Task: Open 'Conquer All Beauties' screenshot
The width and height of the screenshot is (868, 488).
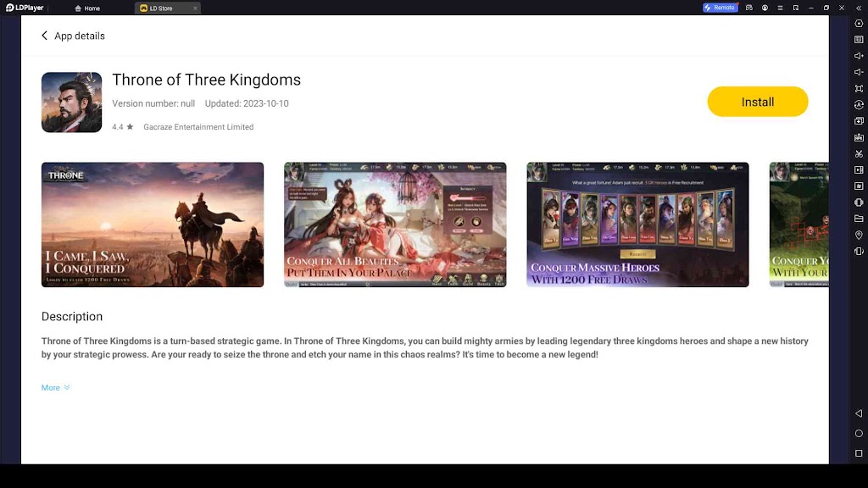Action: tap(395, 225)
